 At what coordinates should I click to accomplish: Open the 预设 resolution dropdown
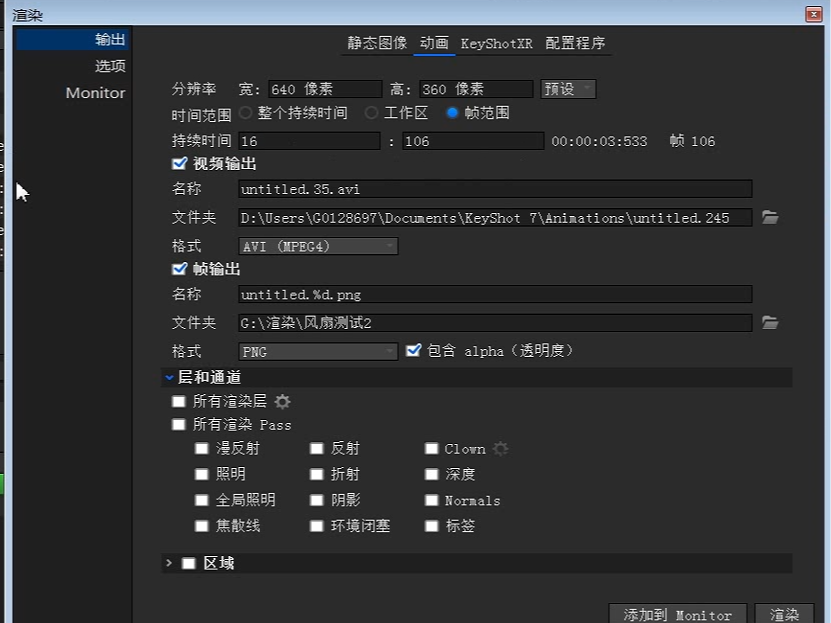[567, 88]
